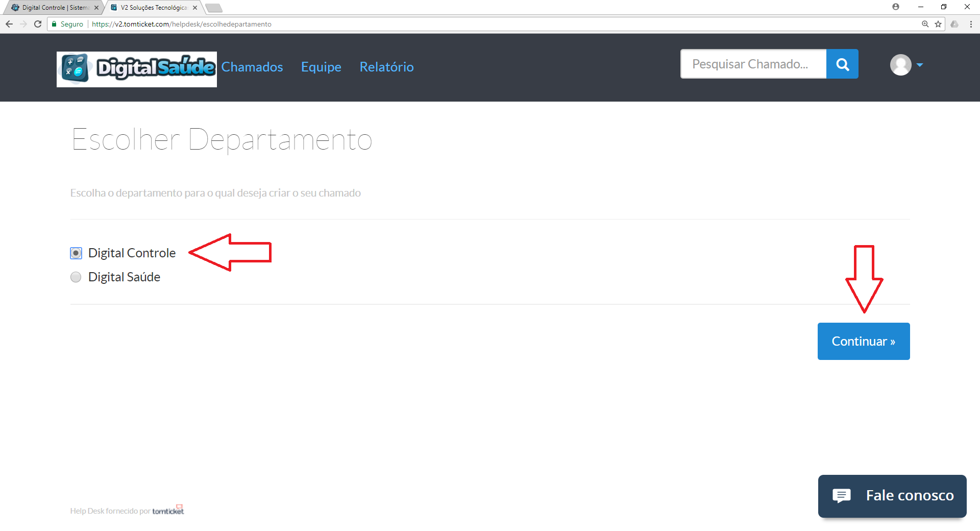Image resolution: width=980 pixels, height=531 pixels.
Task: Open the user avatar profile menu
Action: (900, 65)
